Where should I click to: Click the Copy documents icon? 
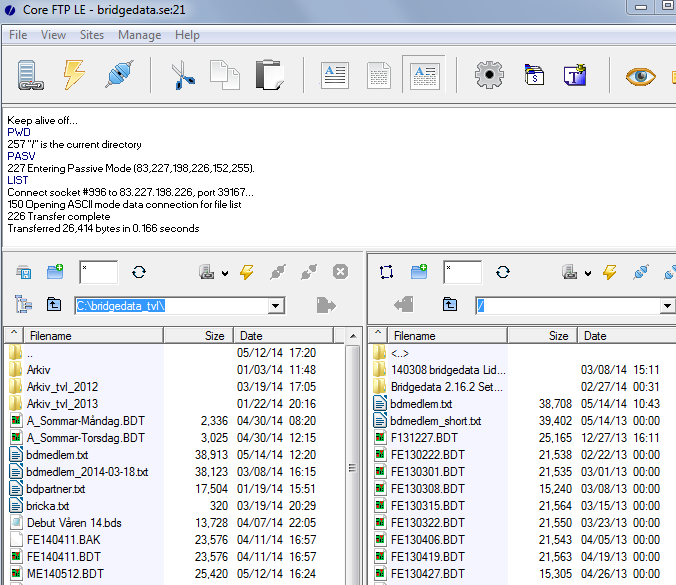click(x=225, y=75)
